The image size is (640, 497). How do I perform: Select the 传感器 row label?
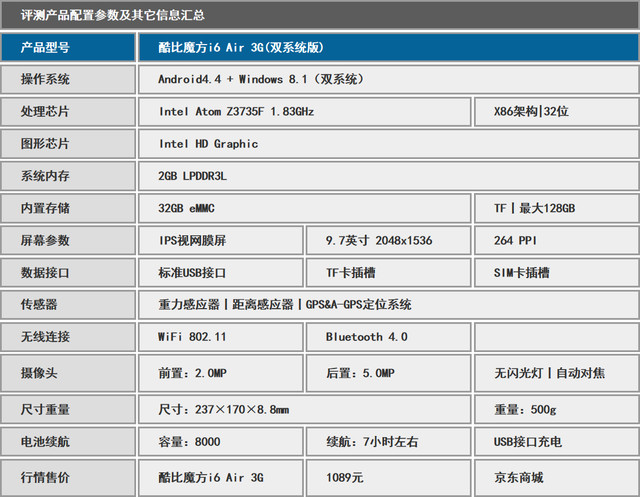(68, 304)
